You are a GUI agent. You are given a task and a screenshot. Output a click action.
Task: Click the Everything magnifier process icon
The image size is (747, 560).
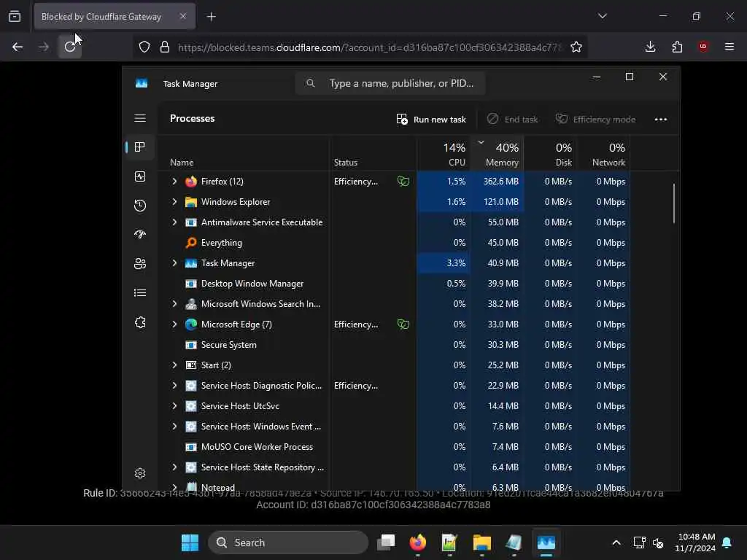tap(191, 243)
